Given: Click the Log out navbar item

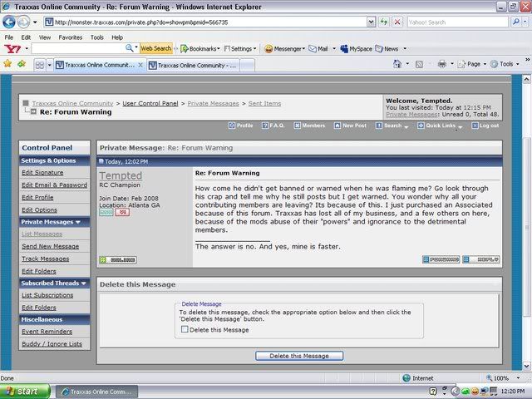Looking at the screenshot, I should 485,126.
